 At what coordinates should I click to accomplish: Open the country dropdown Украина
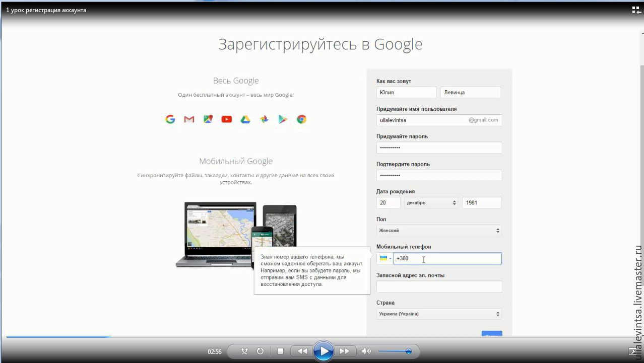click(x=439, y=314)
